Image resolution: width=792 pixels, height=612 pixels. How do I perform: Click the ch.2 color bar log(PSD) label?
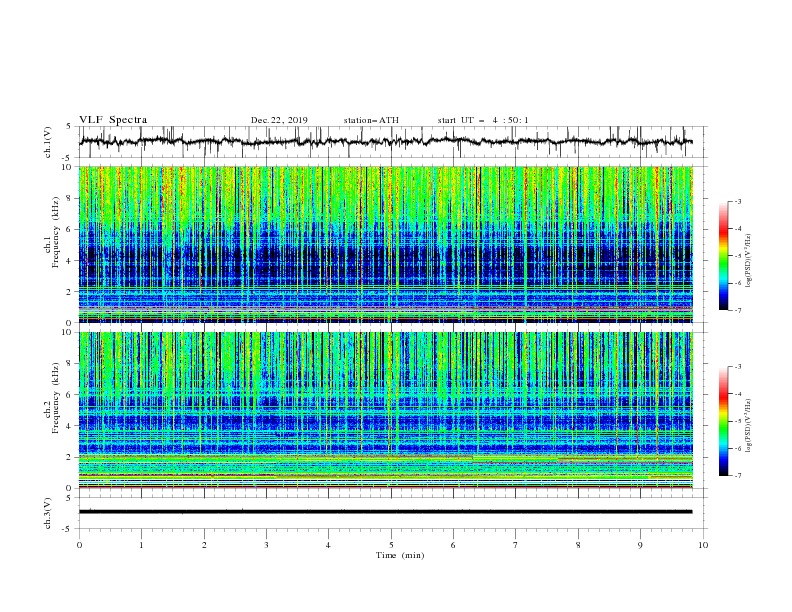748,426
